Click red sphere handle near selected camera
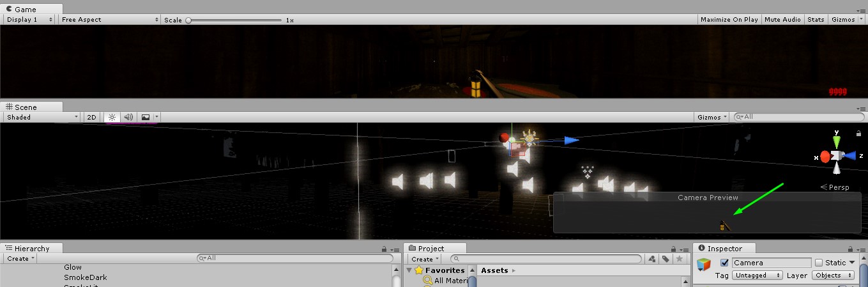The image size is (868, 287). pyautogui.click(x=505, y=137)
